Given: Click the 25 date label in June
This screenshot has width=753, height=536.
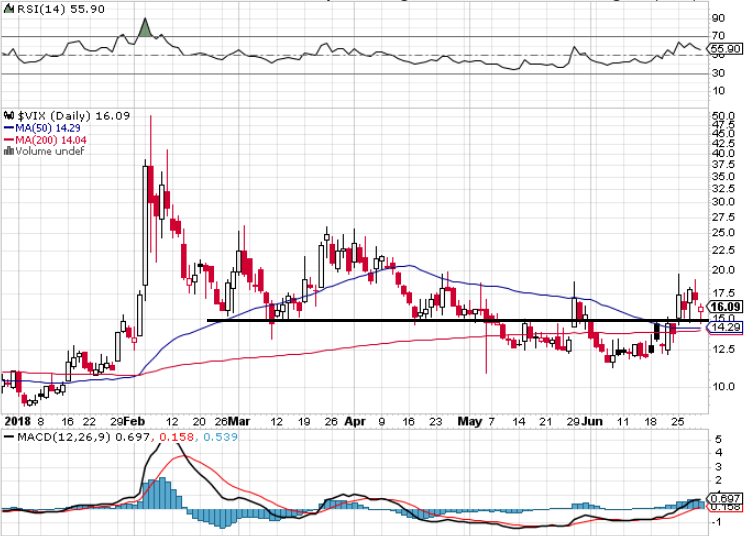Looking at the screenshot, I should click(677, 422).
